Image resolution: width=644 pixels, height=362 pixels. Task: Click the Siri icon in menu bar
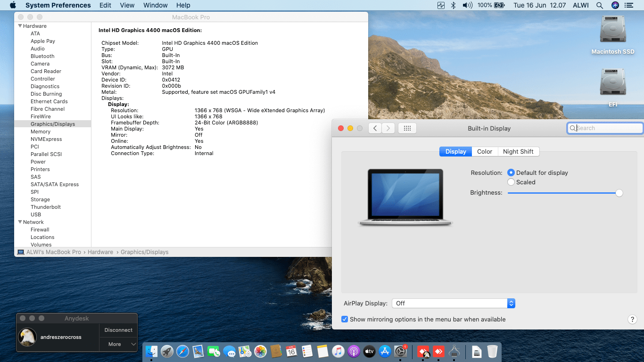[x=615, y=5]
